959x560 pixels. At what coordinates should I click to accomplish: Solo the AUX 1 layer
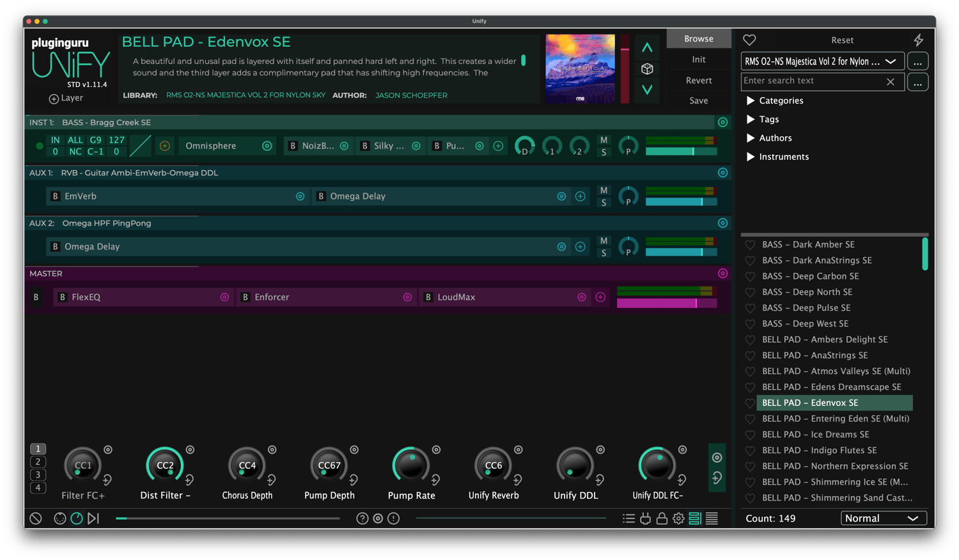pyautogui.click(x=604, y=203)
